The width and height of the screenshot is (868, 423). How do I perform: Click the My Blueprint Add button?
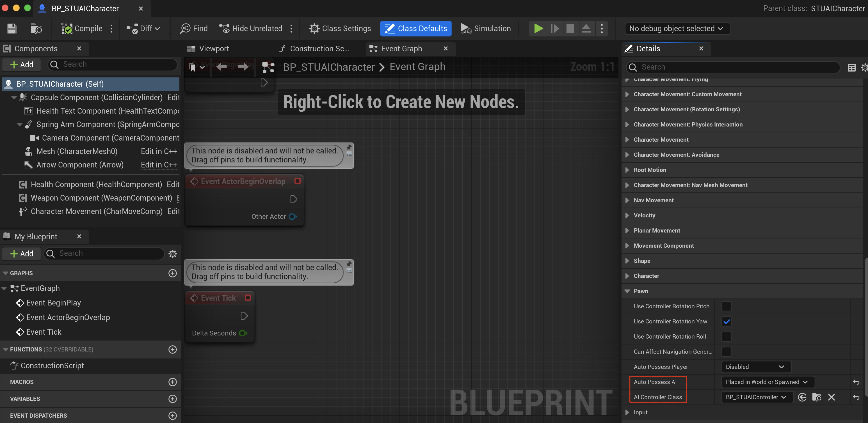[x=22, y=254]
